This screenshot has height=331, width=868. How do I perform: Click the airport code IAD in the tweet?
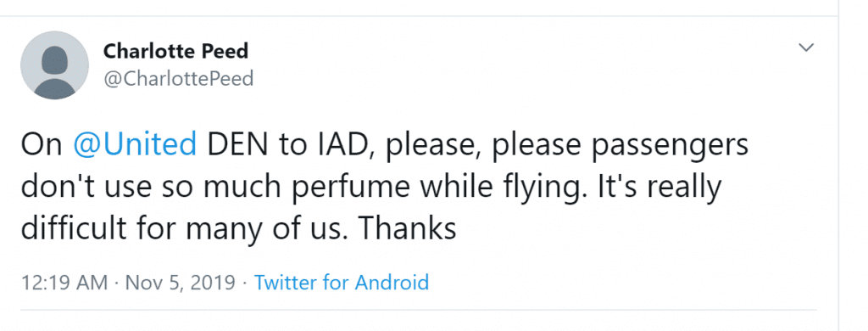348,145
